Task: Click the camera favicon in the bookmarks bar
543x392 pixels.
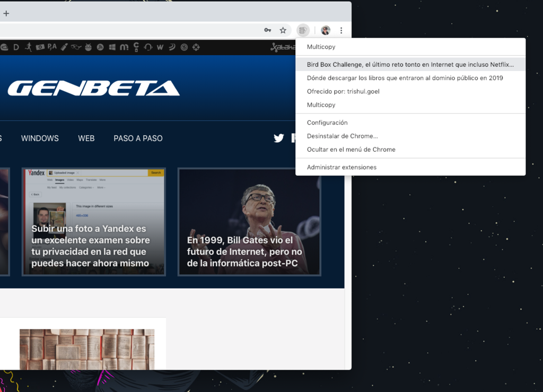Action: click(x=40, y=47)
